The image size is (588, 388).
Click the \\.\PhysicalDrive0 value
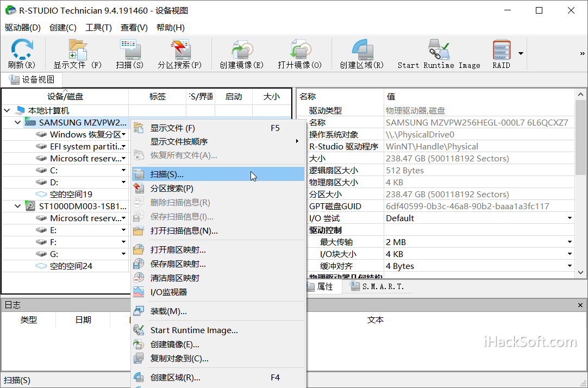click(x=420, y=135)
